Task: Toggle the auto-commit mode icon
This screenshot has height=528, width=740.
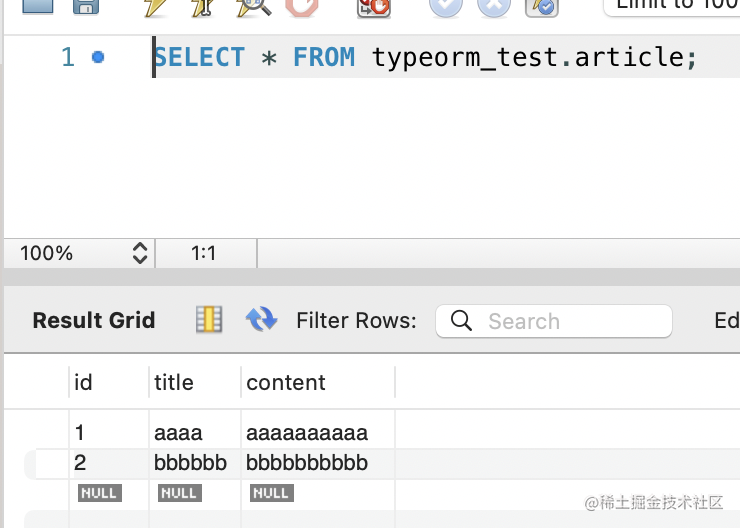Action: click(541, 6)
